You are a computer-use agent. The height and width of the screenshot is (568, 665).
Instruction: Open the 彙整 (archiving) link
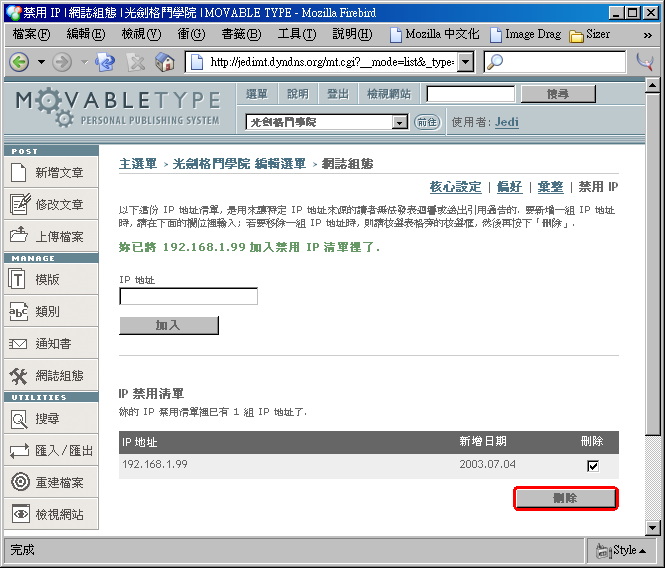tap(550, 187)
